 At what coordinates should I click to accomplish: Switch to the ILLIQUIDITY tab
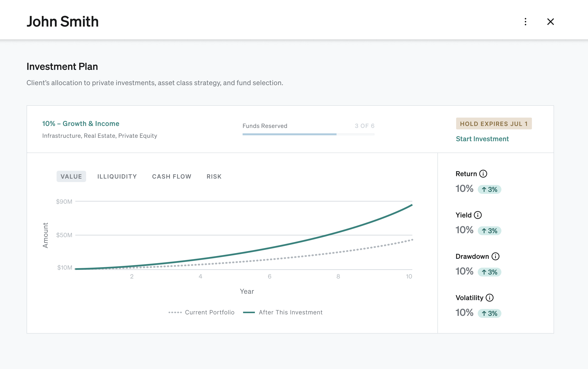pos(117,176)
